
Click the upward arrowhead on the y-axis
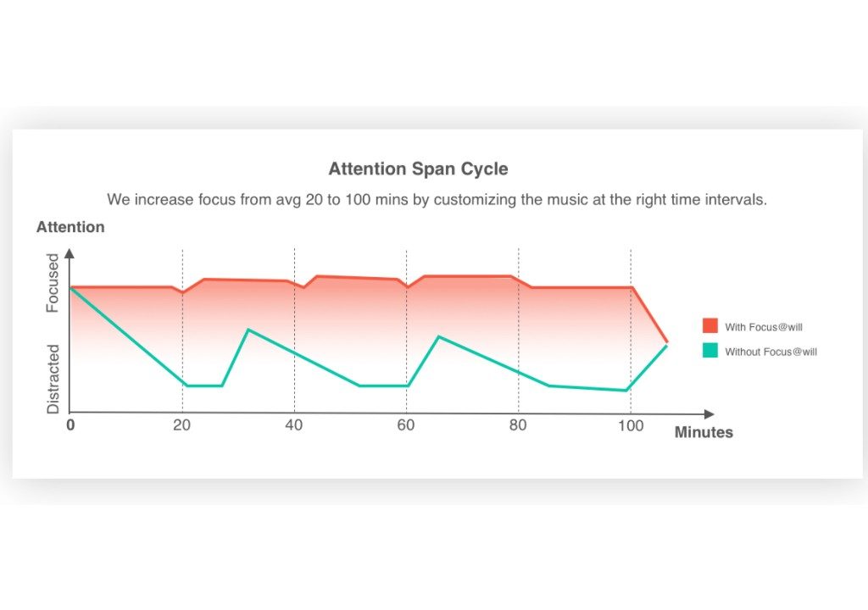(70, 252)
